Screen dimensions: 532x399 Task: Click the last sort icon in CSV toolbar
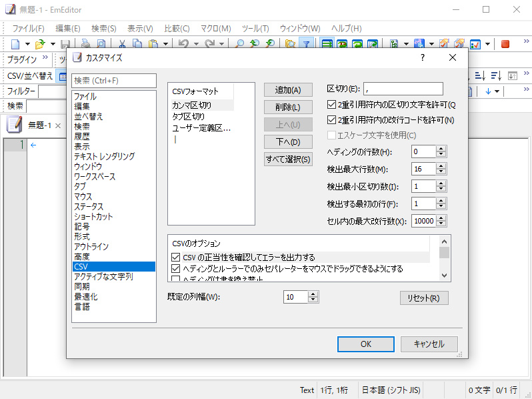coord(512,75)
